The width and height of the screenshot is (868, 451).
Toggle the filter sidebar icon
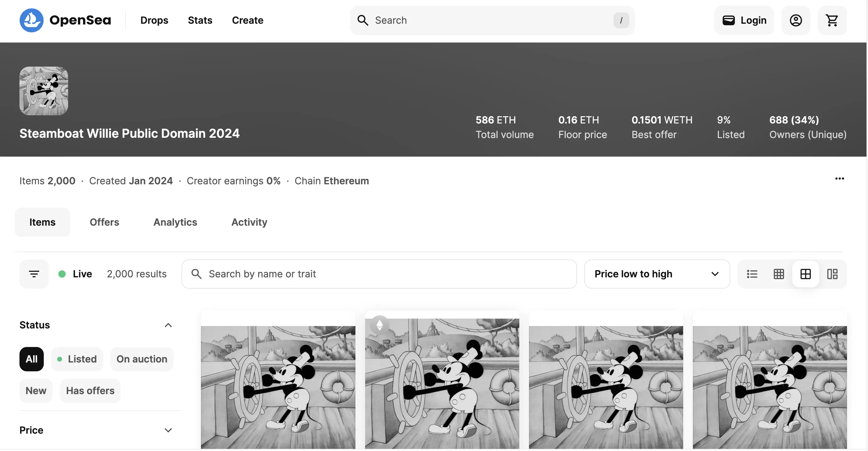point(34,274)
